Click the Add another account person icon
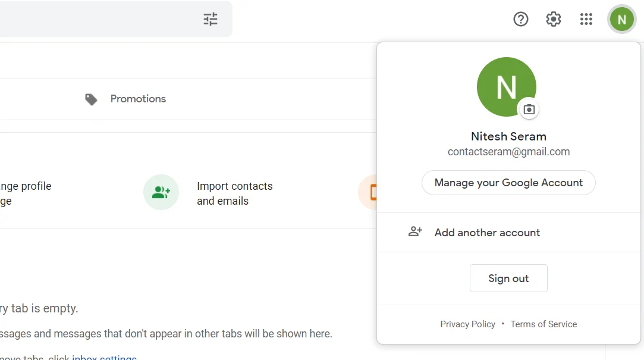 point(415,232)
